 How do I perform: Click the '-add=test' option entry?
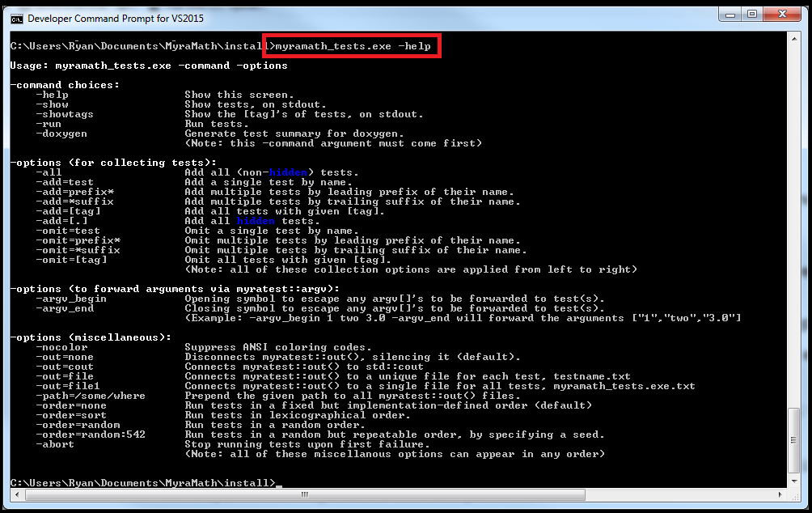[65, 182]
